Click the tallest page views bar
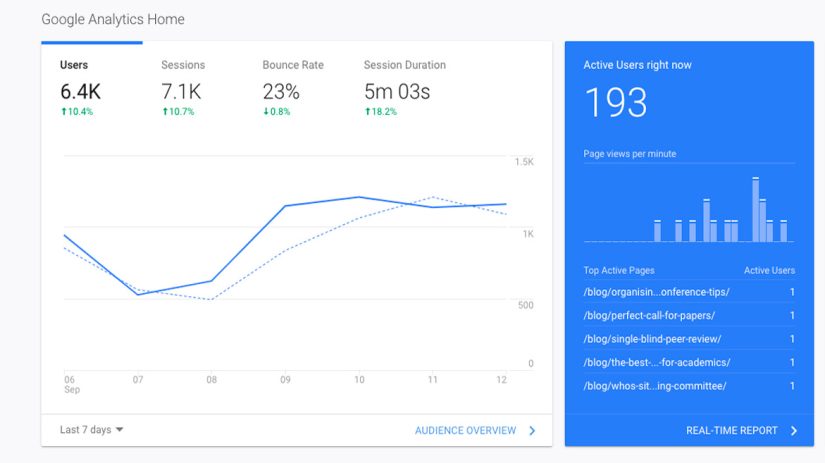The image size is (825, 463). pyautogui.click(x=755, y=210)
